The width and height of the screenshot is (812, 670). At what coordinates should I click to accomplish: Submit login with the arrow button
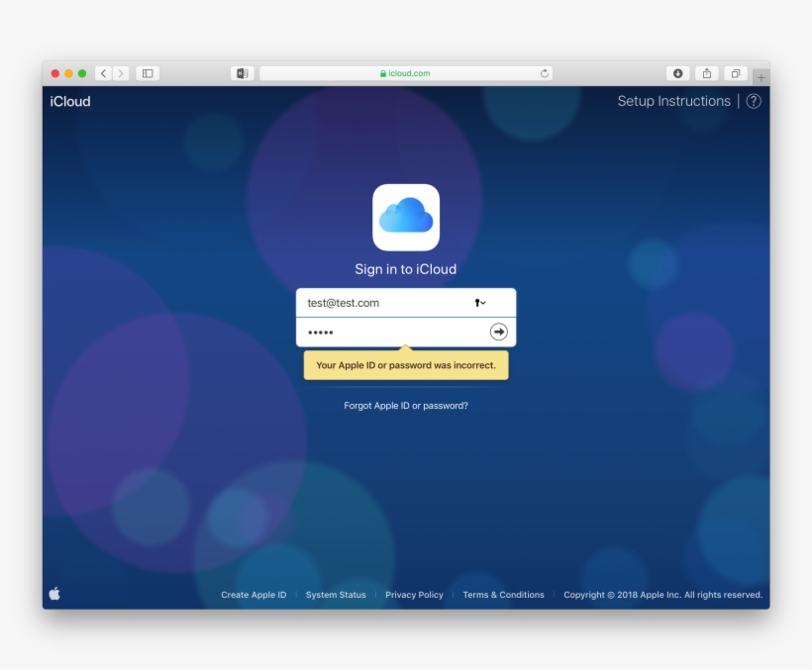click(x=499, y=332)
